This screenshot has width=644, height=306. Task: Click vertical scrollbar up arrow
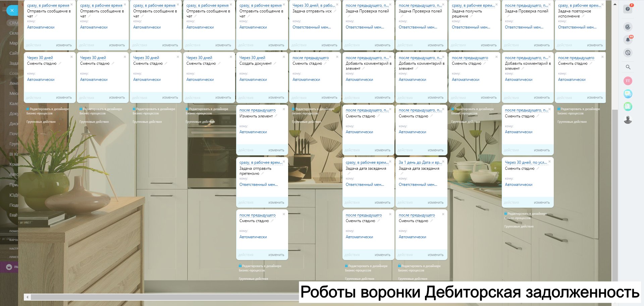click(x=615, y=4)
